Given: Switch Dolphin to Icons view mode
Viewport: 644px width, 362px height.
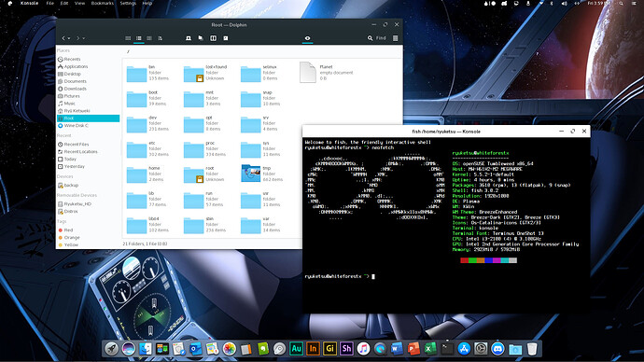Looking at the screenshot, I should tap(128, 38).
